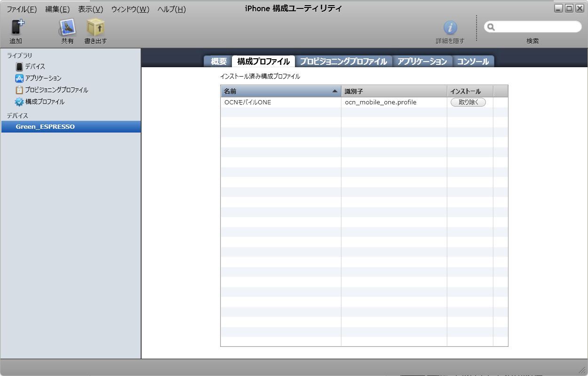Select プロビジョニングプロファイル in the library sidebar

tap(56, 90)
